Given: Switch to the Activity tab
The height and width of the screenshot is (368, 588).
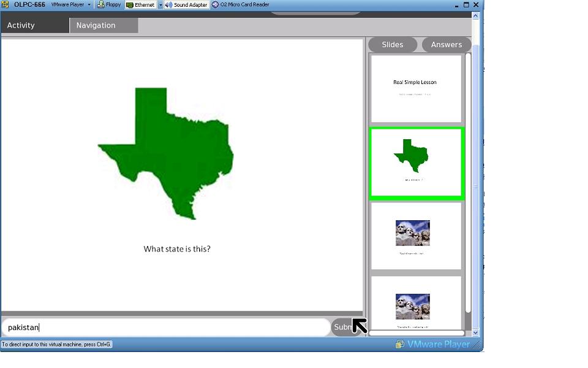Looking at the screenshot, I should pyautogui.click(x=35, y=25).
